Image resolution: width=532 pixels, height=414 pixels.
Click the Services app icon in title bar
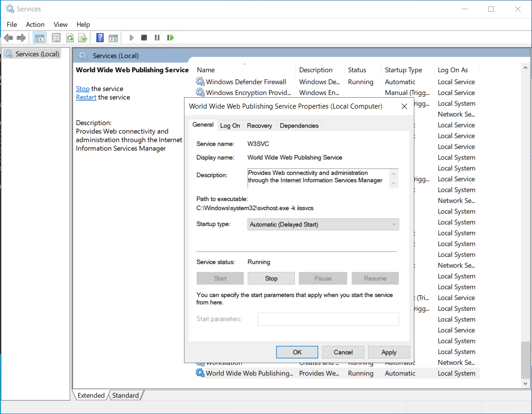tap(10, 9)
